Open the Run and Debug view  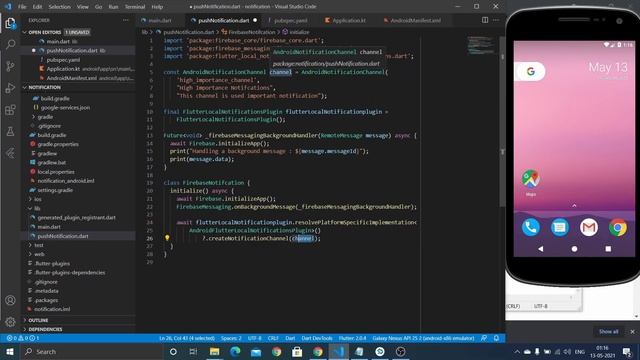click(10, 88)
